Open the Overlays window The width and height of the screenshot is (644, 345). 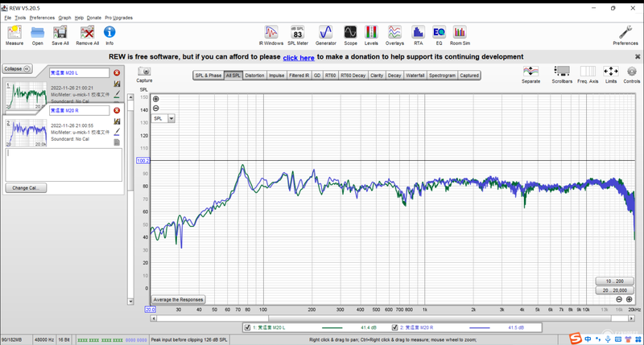pyautogui.click(x=394, y=35)
